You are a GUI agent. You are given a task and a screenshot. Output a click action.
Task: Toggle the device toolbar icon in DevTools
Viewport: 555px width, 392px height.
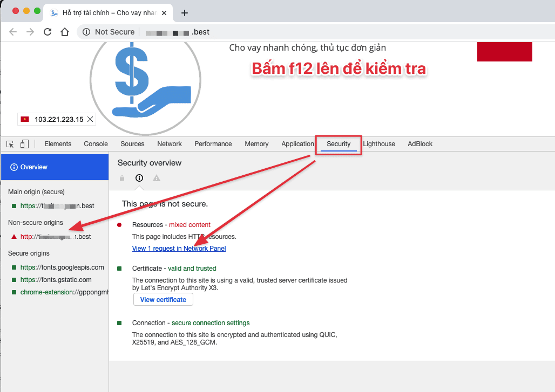(x=24, y=144)
